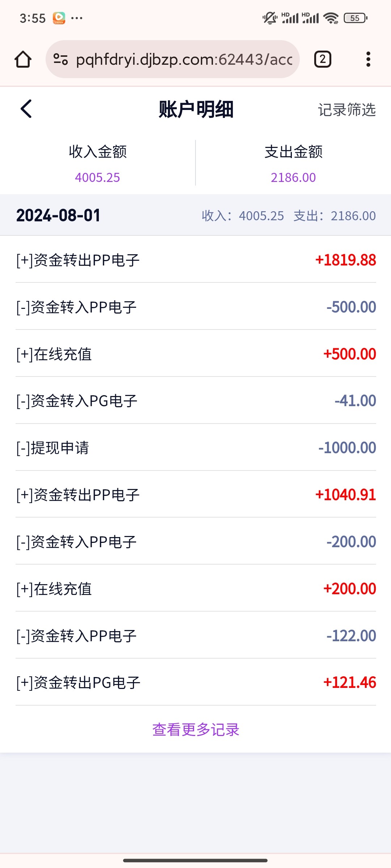Open the -41.00 资金转入PG电子 record

tap(195, 401)
